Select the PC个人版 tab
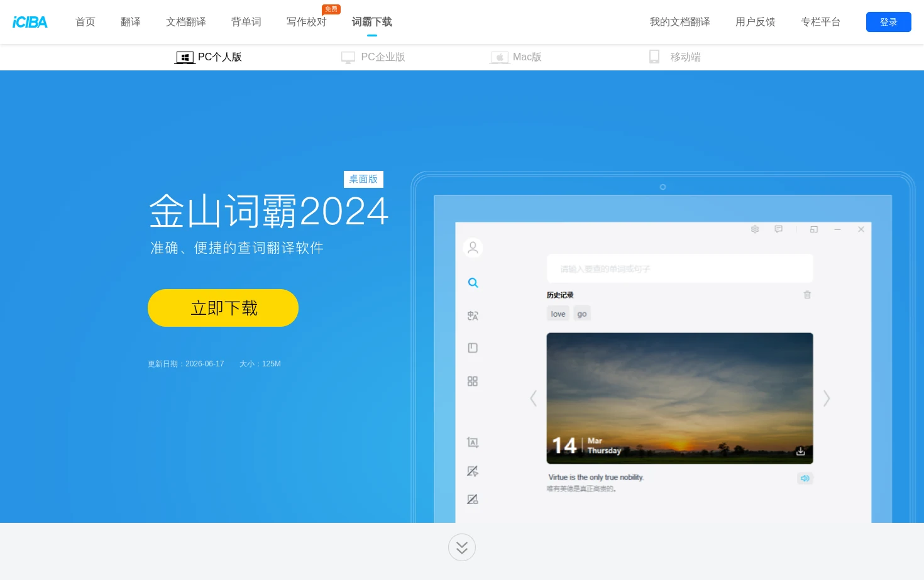Screen dimensions: 924x580 [208, 57]
